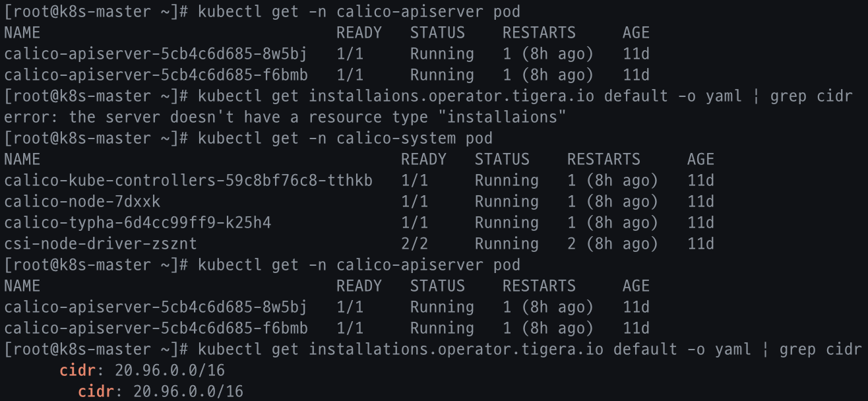Click the STATUS header of the calico-system table
The width and height of the screenshot is (868, 401).
point(501,160)
